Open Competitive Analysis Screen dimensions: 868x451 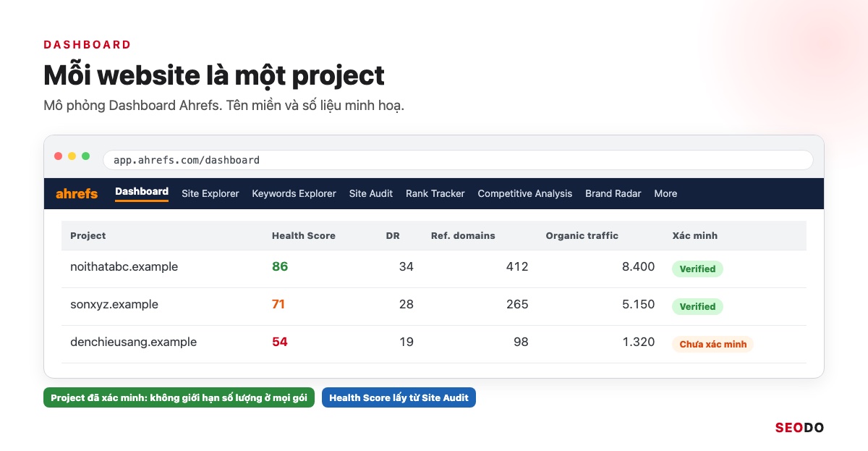(x=525, y=193)
